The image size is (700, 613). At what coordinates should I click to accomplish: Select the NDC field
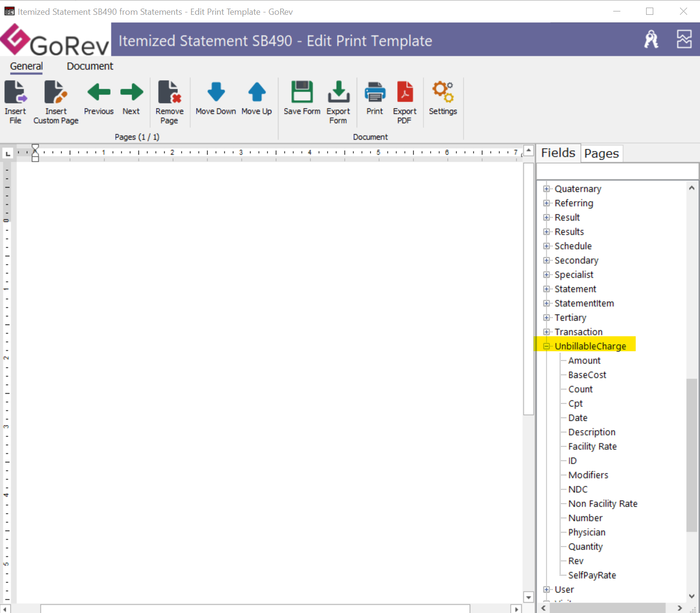[x=577, y=489]
